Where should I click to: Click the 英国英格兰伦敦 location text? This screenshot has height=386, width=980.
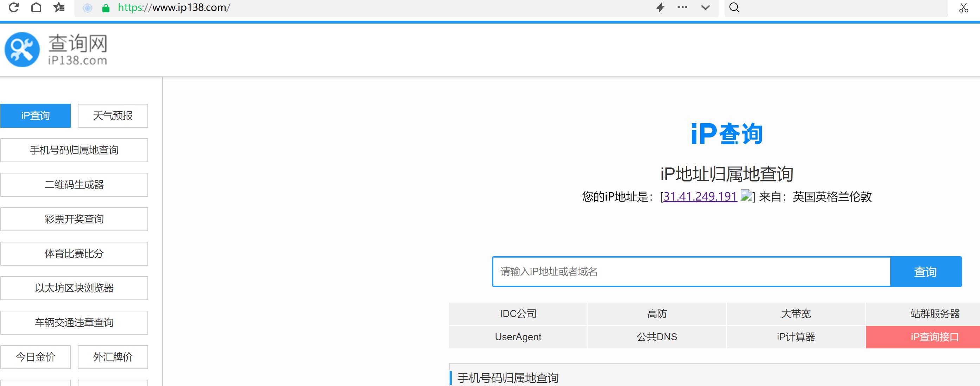(x=832, y=197)
